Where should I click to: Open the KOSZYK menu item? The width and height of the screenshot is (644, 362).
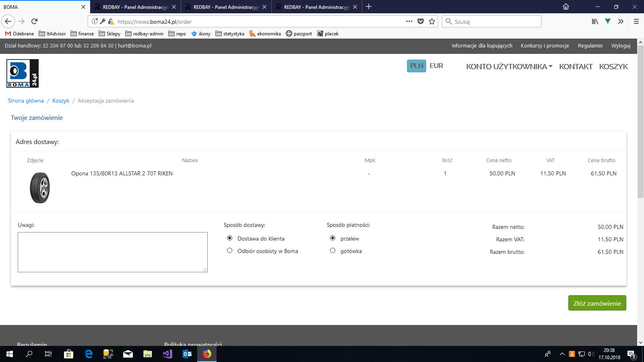pyautogui.click(x=613, y=67)
